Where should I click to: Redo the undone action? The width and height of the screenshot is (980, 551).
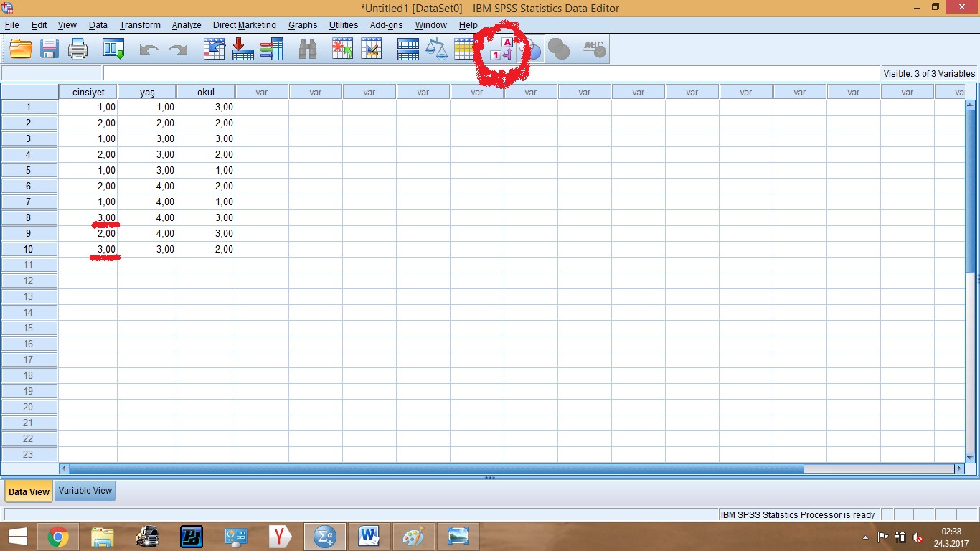pos(177,50)
